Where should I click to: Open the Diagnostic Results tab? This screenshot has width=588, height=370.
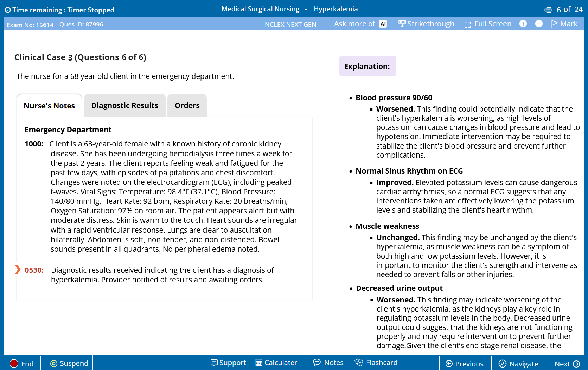(125, 105)
